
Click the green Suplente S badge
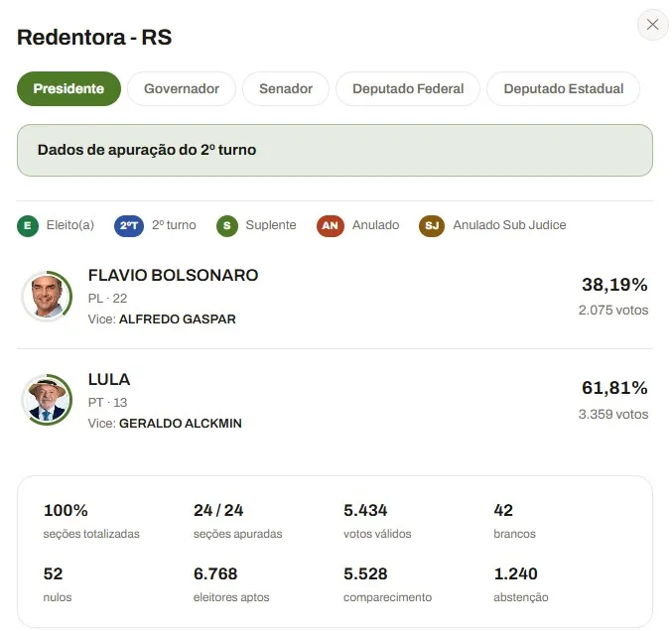click(x=227, y=226)
